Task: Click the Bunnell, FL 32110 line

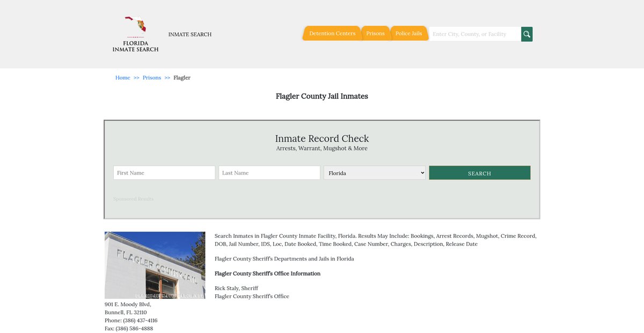Action: 126,313
